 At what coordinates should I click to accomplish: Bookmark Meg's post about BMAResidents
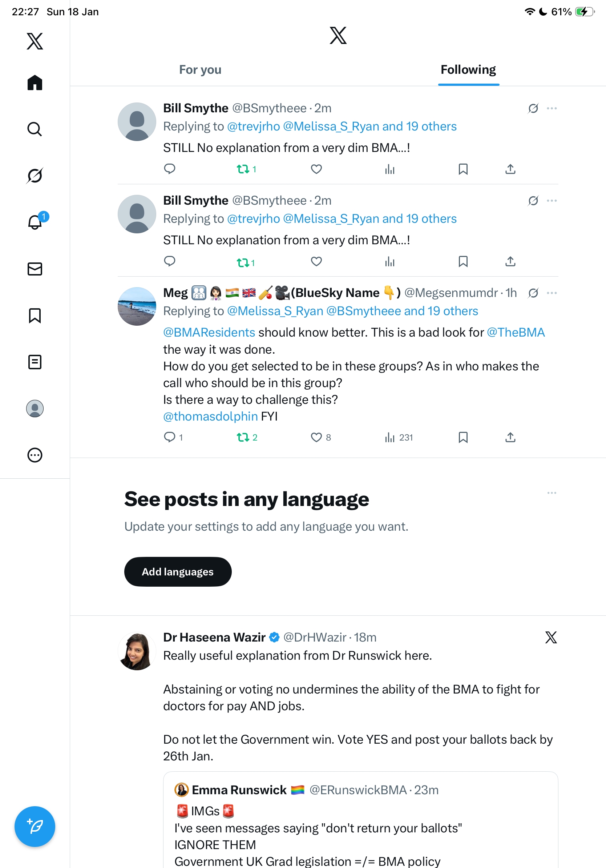click(x=463, y=437)
